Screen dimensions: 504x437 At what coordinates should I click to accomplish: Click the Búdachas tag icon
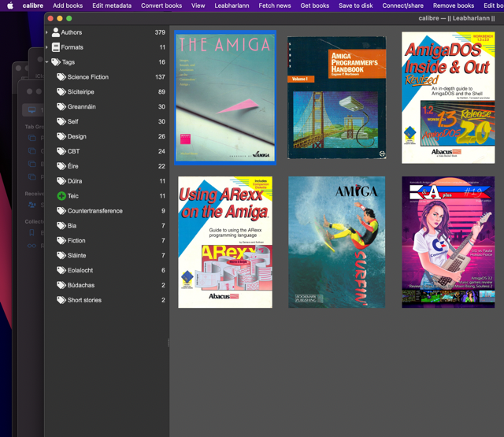click(x=61, y=285)
